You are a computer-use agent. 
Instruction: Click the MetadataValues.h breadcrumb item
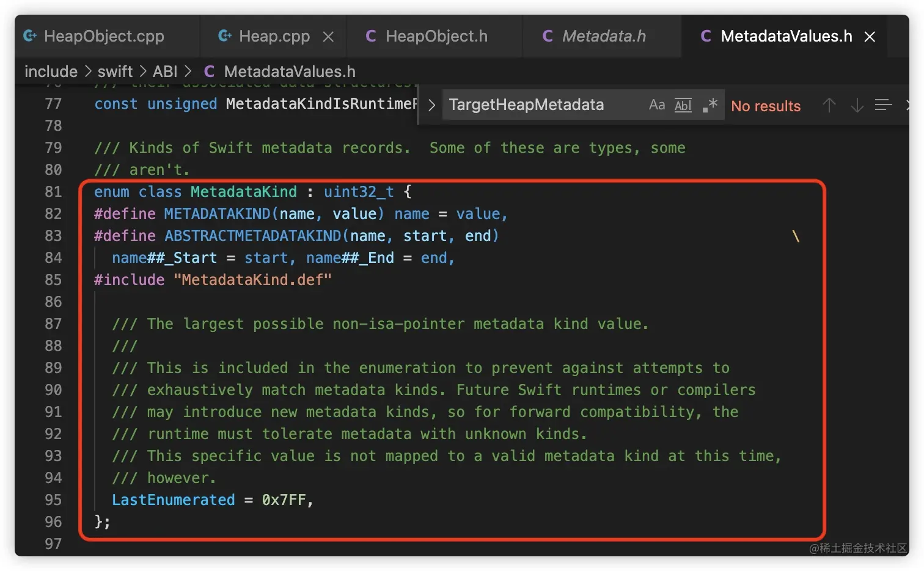(289, 72)
